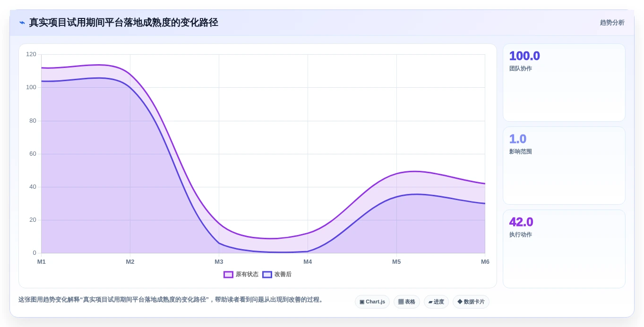Click the 42.0 value
This screenshot has width=644, height=327.
(x=521, y=222)
